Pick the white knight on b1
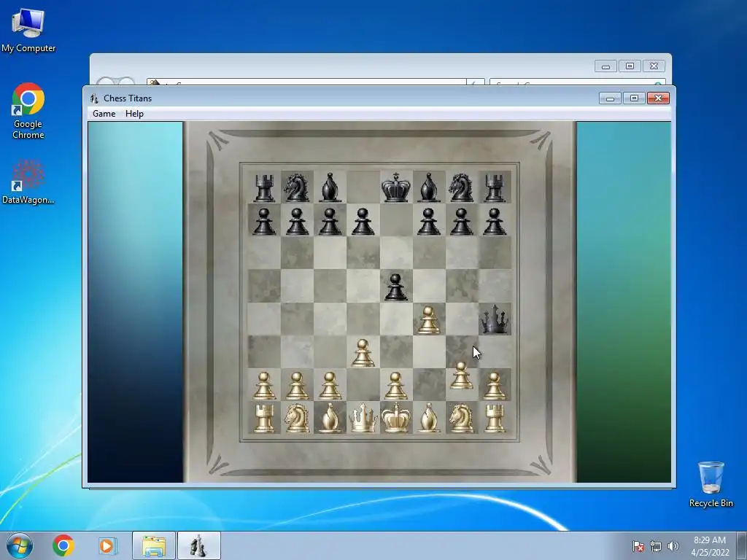The width and height of the screenshot is (747, 560). pos(297,418)
